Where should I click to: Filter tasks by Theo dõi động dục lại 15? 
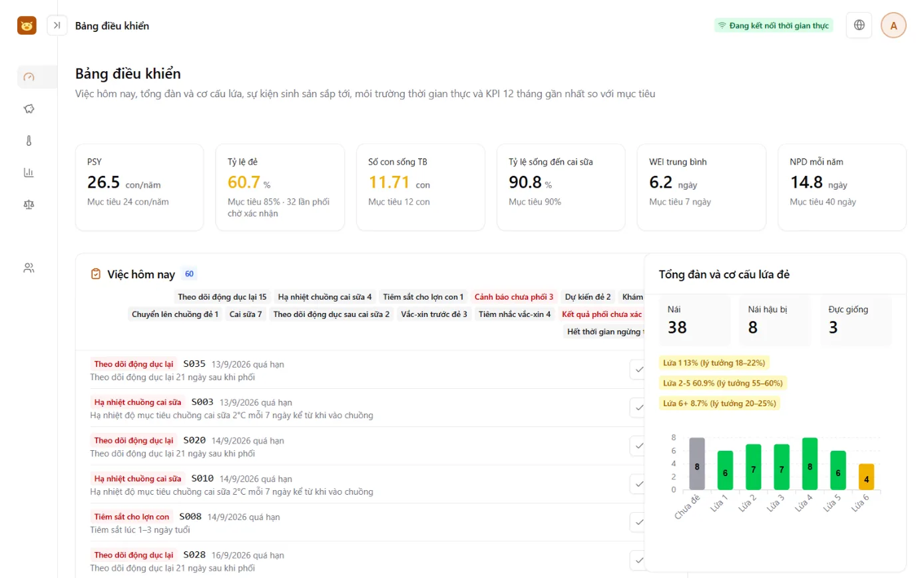tap(222, 297)
